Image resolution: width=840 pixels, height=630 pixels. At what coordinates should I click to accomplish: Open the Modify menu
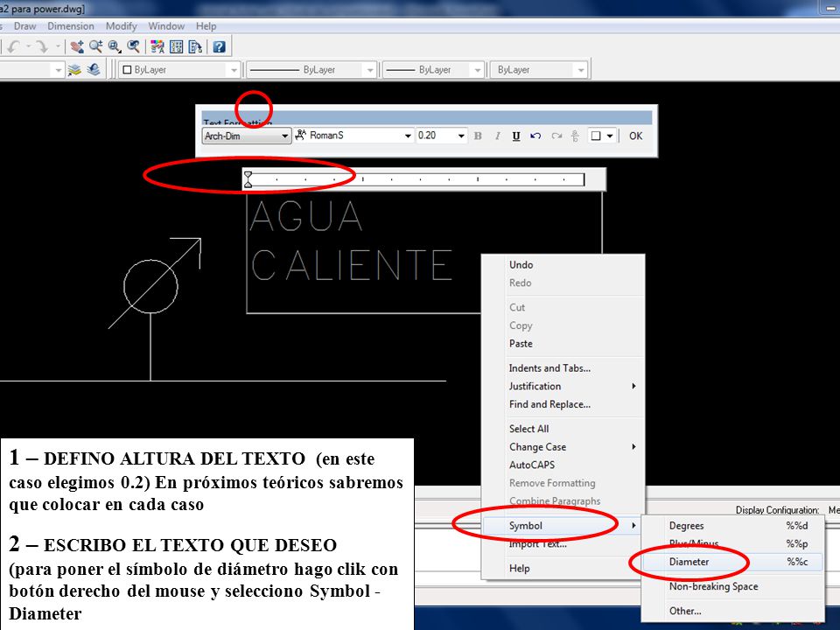(121, 26)
